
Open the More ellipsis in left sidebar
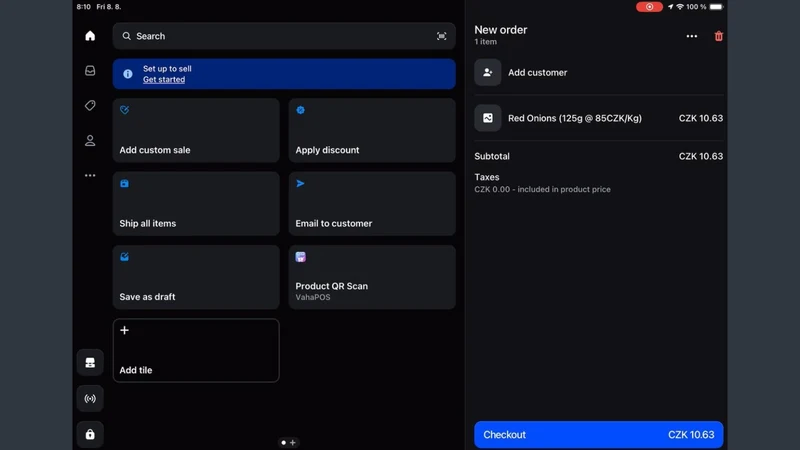90,175
